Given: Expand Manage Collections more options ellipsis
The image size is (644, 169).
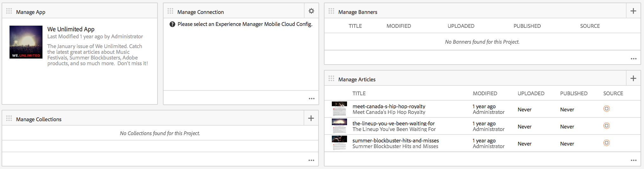Looking at the screenshot, I should [x=312, y=160].
